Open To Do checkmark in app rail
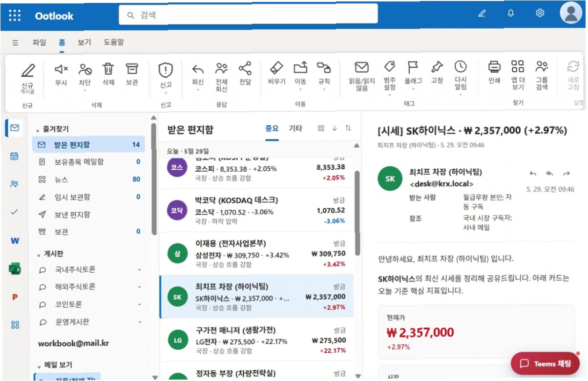This screenshot has width=588, height=381. pyautogui.click(x=15, y=212)
